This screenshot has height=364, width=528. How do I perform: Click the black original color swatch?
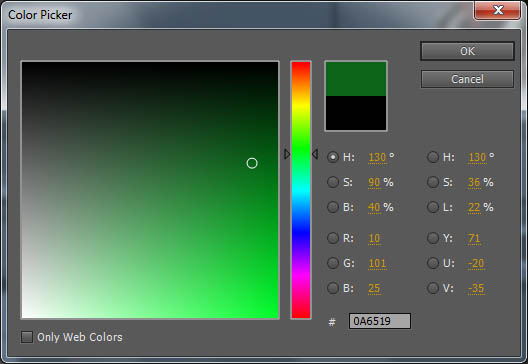[x=356, y=113]
